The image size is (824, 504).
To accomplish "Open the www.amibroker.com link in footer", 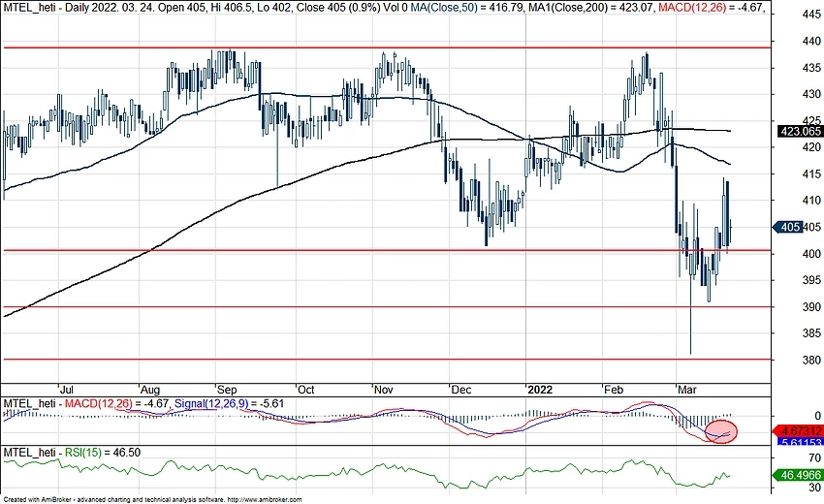I will coord(265,500).
